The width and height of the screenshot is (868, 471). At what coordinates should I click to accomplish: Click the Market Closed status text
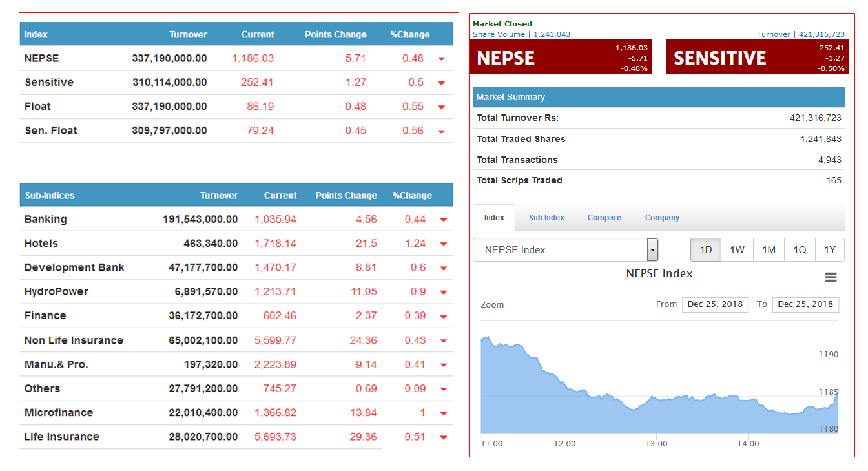point(502,24)
